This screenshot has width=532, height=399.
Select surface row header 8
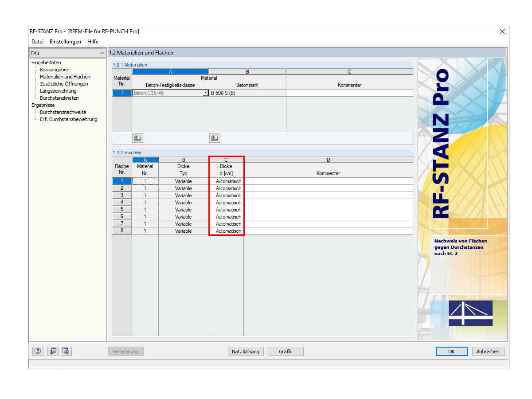122,231
